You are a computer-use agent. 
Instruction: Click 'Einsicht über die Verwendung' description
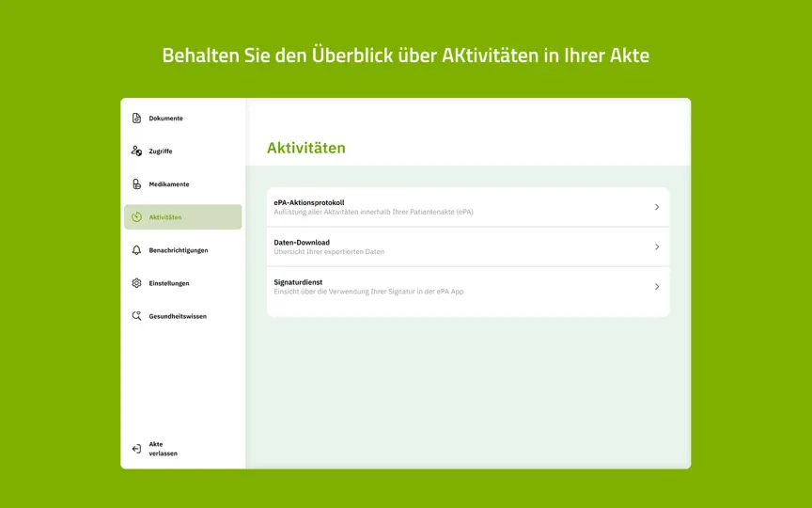point(368,292)
